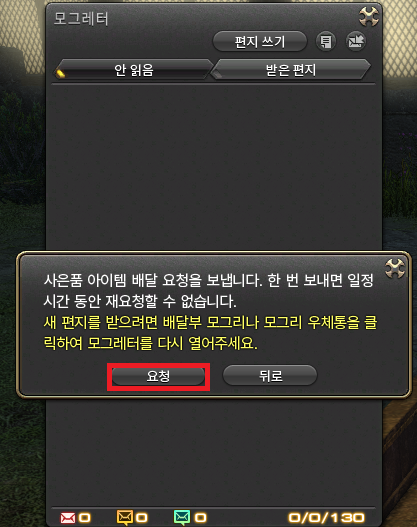Close the delivery request confirmation dialog
The height and width of the screenshot is (527, 417).
pos(395,268)
